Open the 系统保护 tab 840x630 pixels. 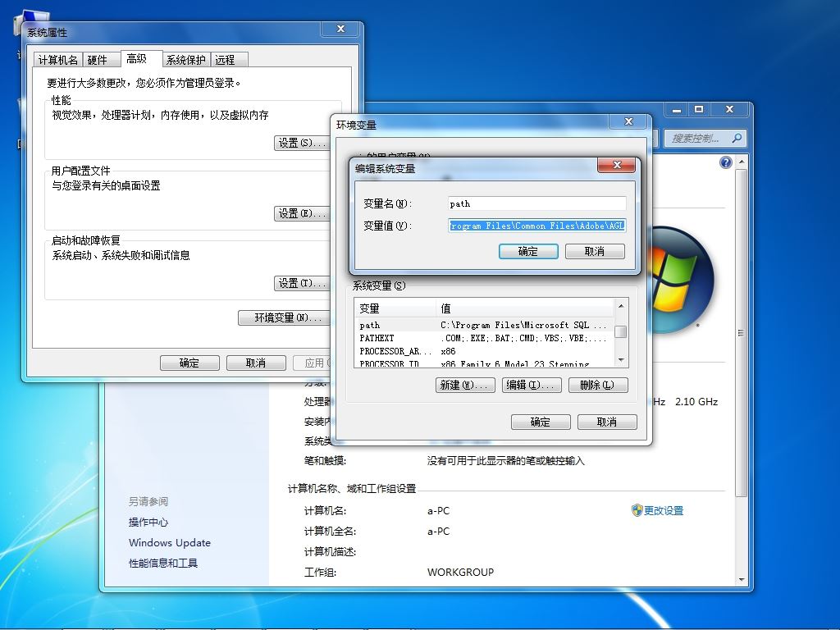(x=185, y=59)
